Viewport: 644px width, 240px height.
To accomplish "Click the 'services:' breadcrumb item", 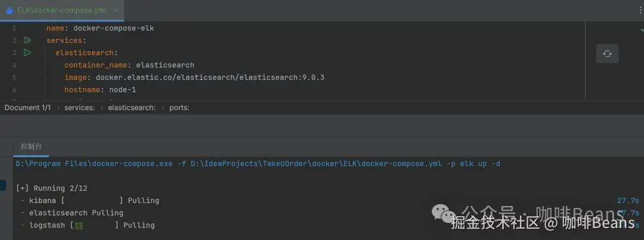I will pos(79,108).
